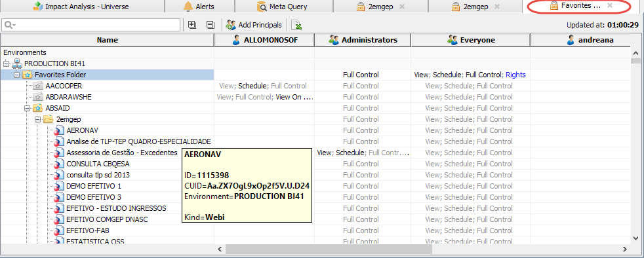
Task: Click the vertical scrollbar down arrow
Action: 635,238
